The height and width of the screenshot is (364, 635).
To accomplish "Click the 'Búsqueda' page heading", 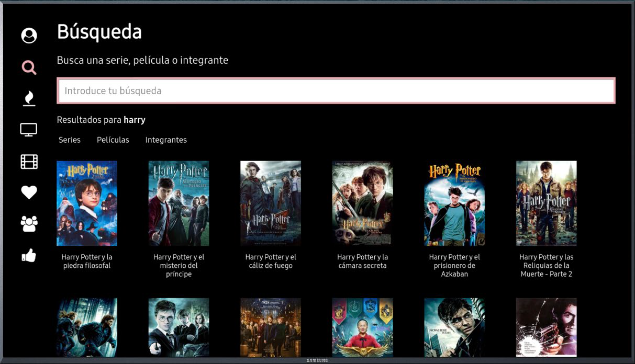I will [x=99, y=32].
